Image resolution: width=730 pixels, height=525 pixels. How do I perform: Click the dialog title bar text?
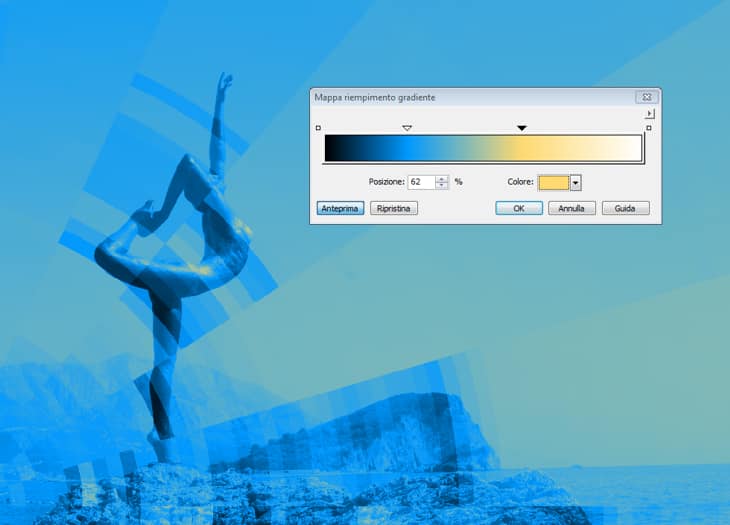(375, 97)
